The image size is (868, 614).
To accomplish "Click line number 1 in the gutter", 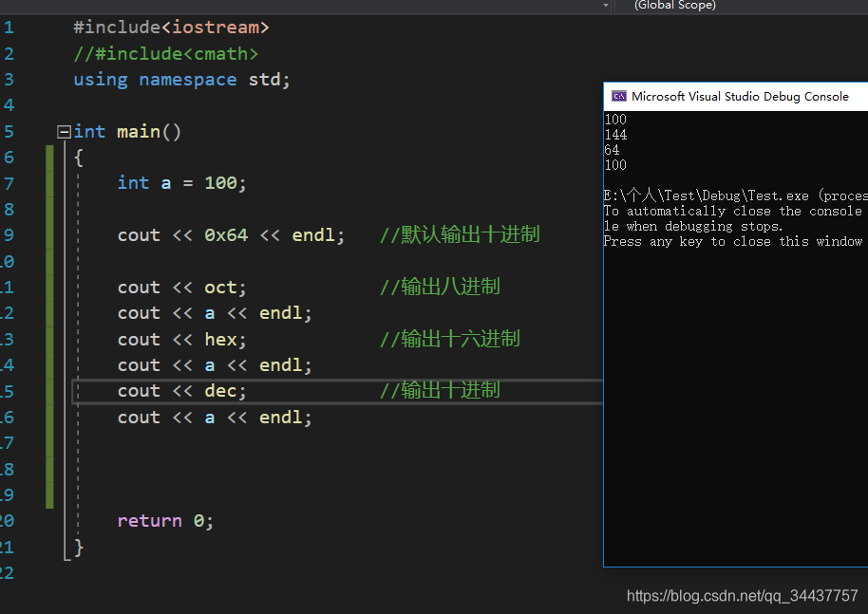I will click(x=9, y=28).
